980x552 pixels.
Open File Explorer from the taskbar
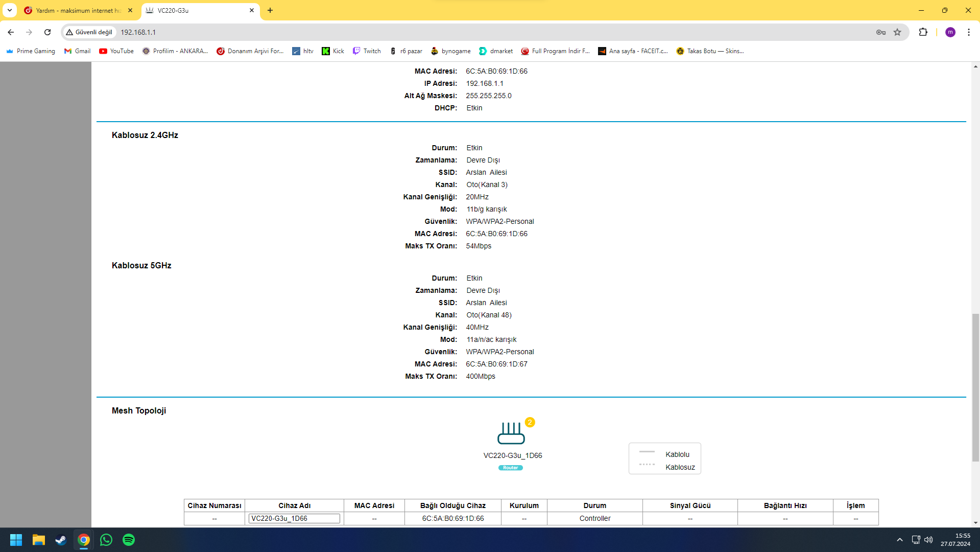click(39, 540)
